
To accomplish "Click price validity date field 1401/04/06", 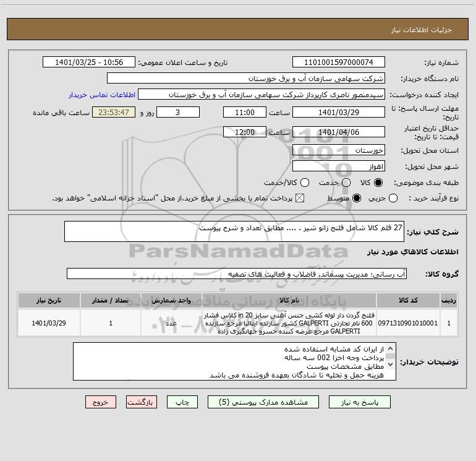I will click(x=339, y=132).
